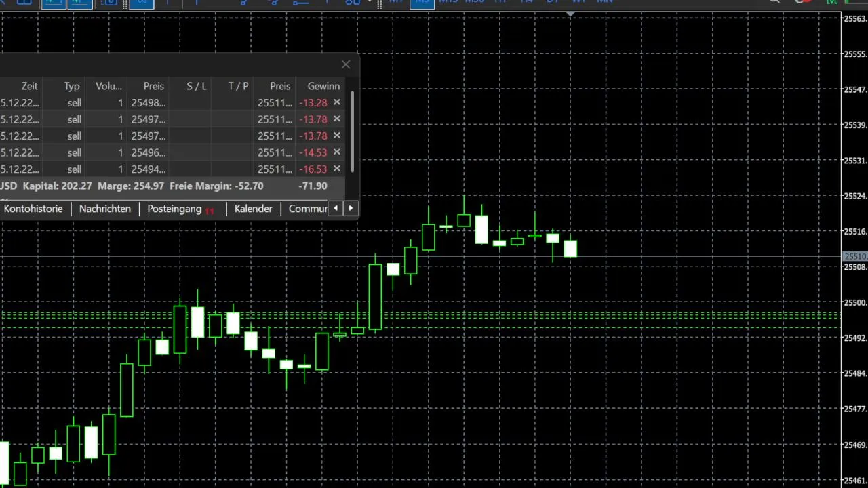
Task: Click the 25547 price axis label
Action: (854, 89)
